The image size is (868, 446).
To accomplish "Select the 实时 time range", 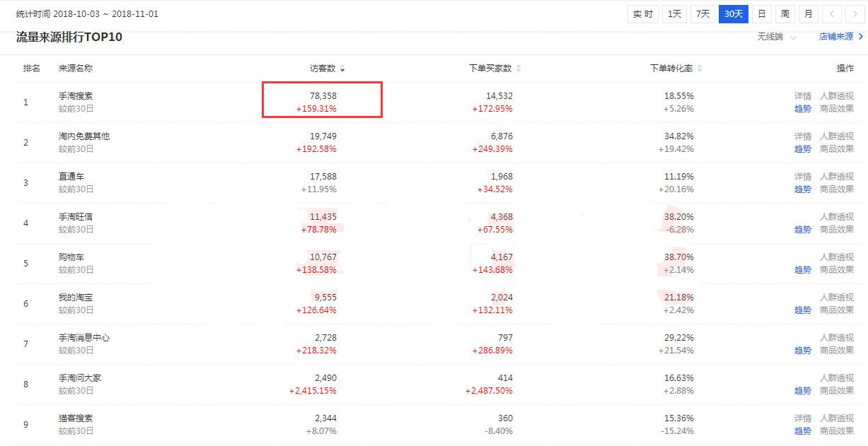I will (643, 14).
